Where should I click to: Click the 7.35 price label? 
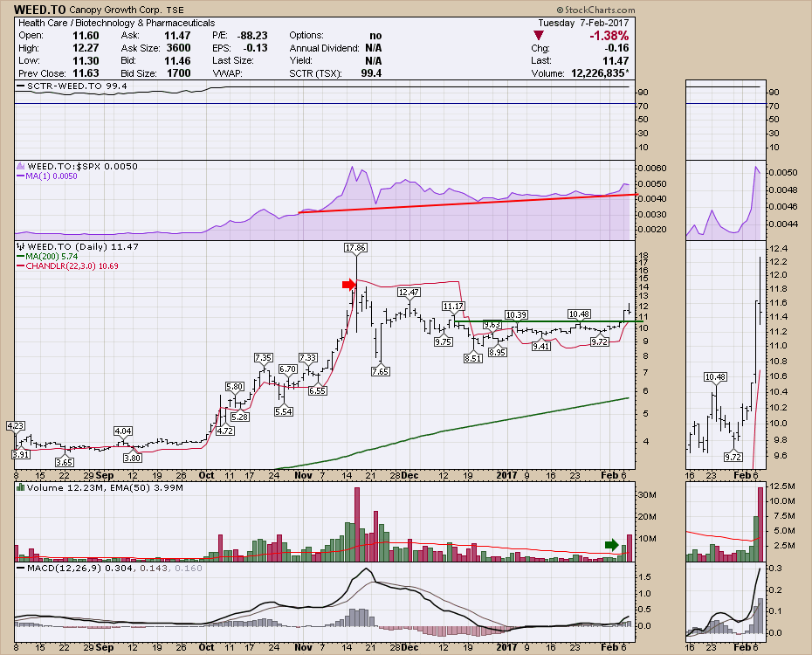(264, 358)
